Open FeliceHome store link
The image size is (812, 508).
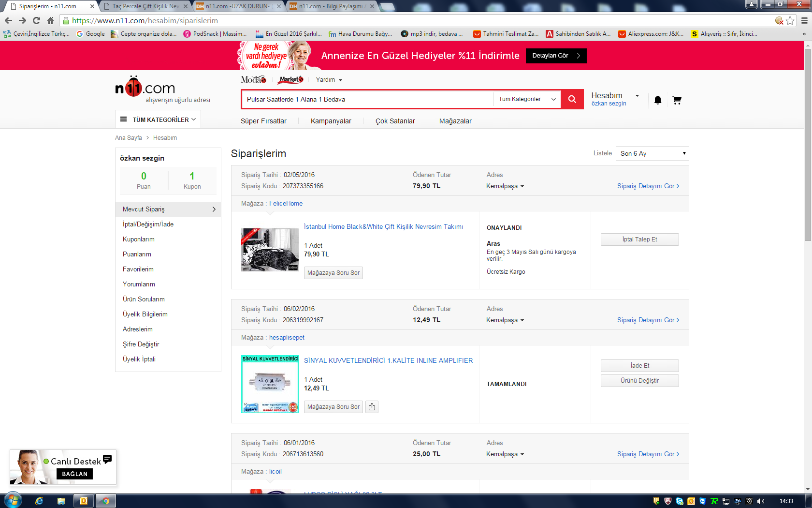coord(286,204)
